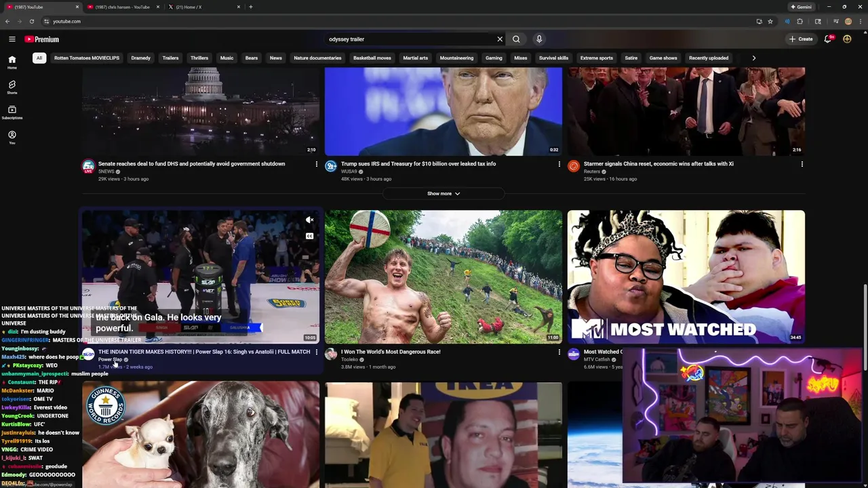Open the account avatar menu

point(847,39)
